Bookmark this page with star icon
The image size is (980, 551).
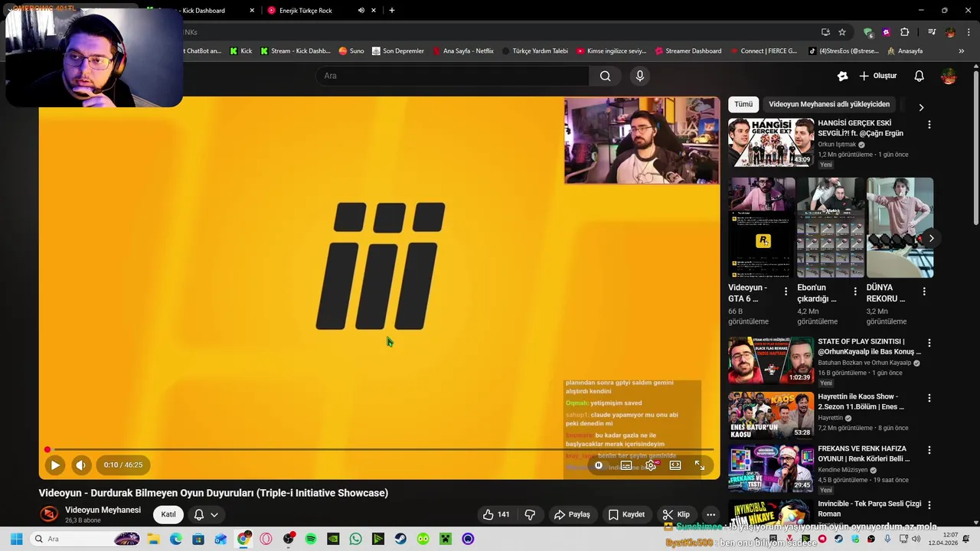click(x=842, y=32)
